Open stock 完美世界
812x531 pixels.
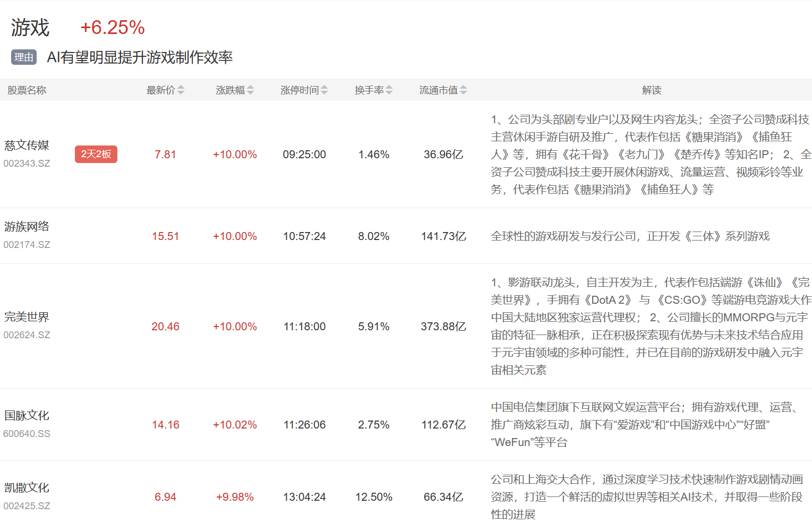click(27, 317)
